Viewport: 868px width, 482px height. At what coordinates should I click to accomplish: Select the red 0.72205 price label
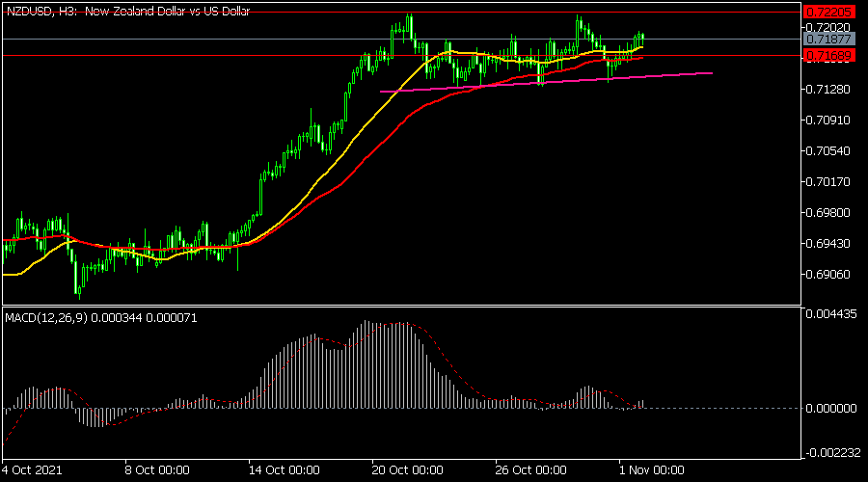tap(828, 12)
